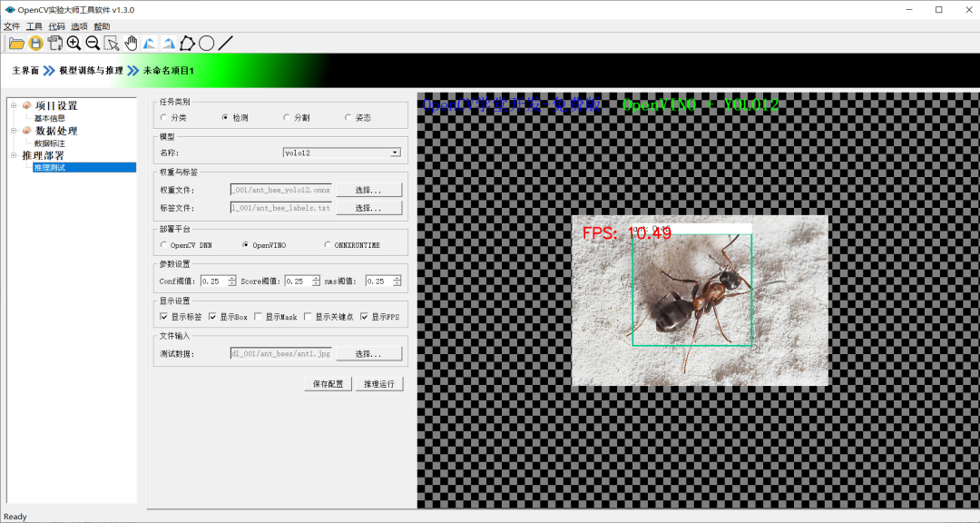
Task: Choose the polygon drawing tool
Action: tap(187, 43)
